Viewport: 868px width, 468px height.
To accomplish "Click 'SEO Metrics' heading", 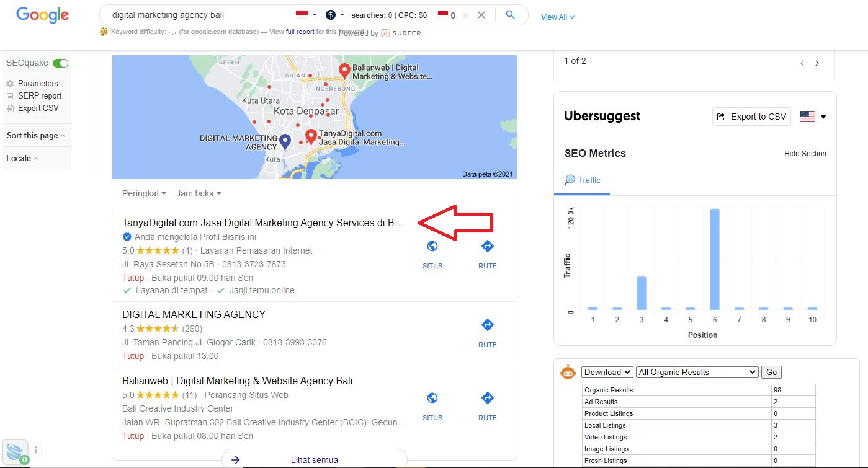I will [595, 153].
